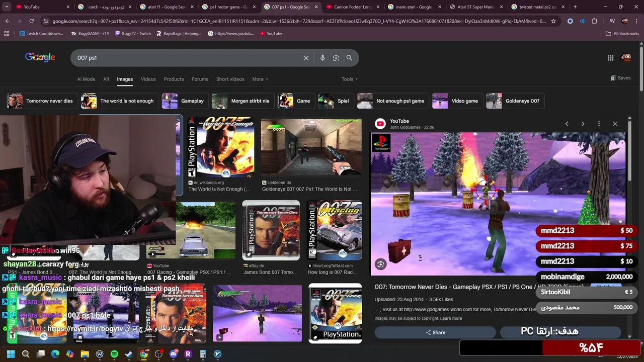
Task: Show previous image in preview panel
Action: click(x=567, y=124)
